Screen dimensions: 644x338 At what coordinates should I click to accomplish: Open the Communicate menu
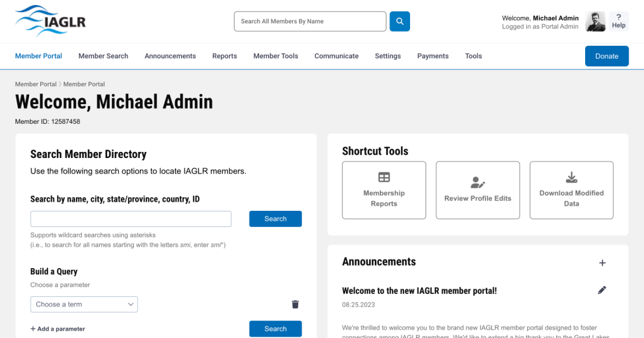point(336,56)
